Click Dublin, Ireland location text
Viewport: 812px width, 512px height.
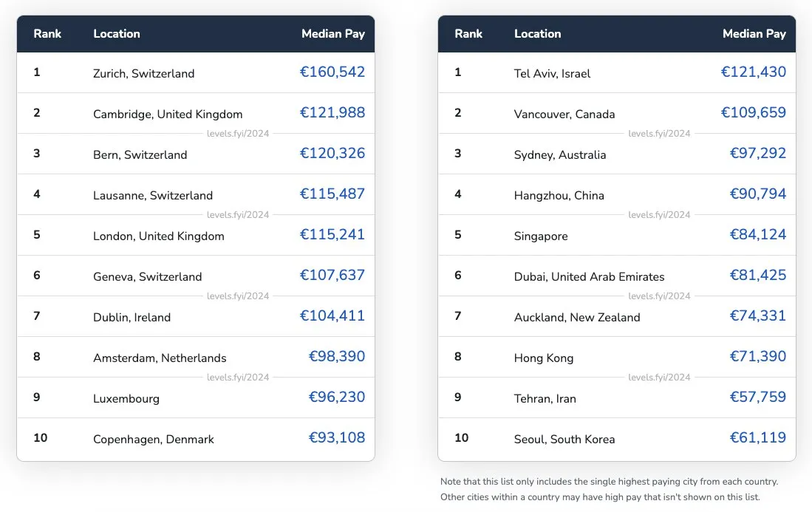(x=132, y=318)
